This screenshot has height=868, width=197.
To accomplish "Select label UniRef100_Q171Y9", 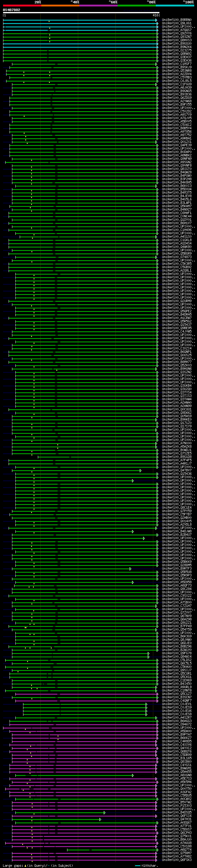I will click(177, 426).
